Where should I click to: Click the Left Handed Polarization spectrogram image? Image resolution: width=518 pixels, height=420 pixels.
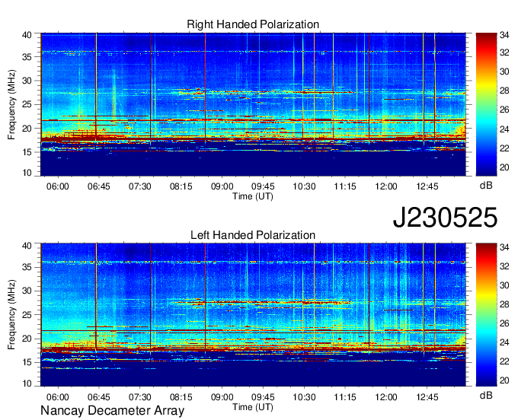click(253, 314)
